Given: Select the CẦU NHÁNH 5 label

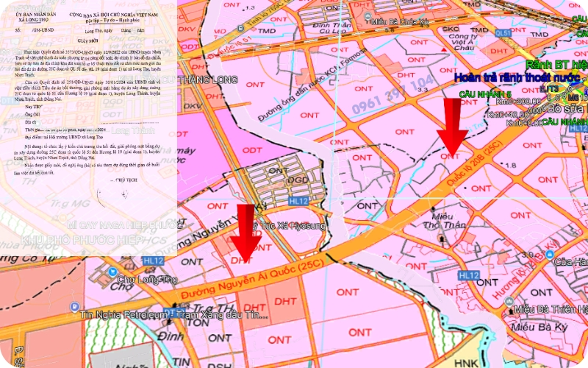Looking at the screenshot, I should point(484,94).
